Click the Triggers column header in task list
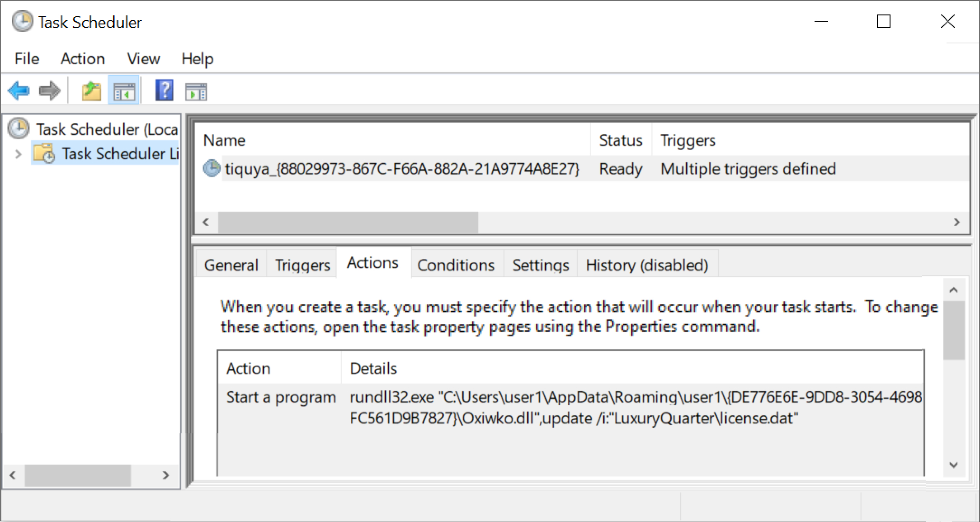980x522 pixels. pos(688,140)
